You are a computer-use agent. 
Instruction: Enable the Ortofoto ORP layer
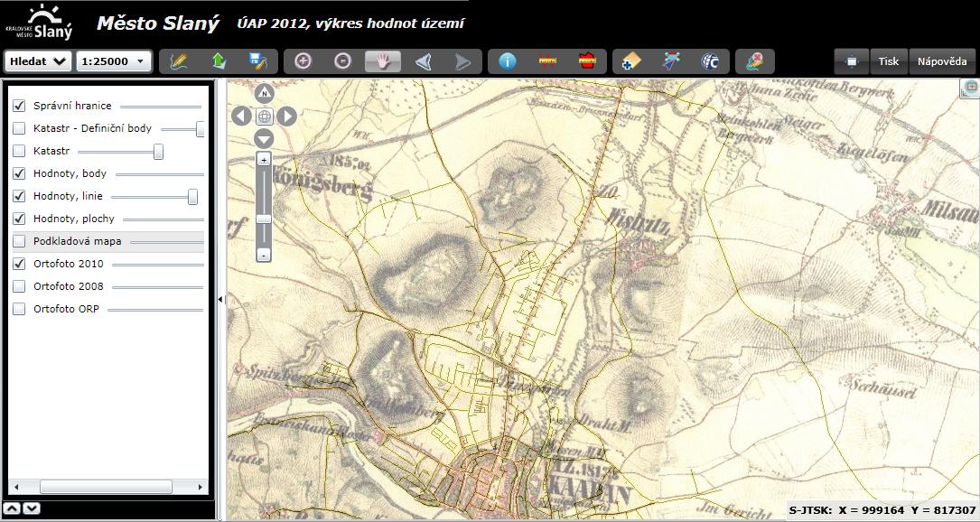19,308
